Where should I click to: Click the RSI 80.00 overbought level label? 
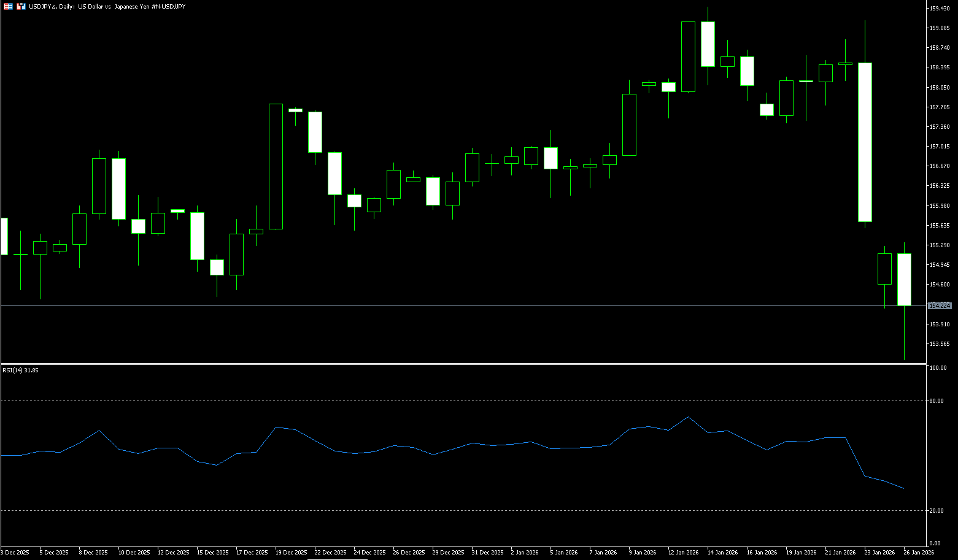tap(937, 401)
